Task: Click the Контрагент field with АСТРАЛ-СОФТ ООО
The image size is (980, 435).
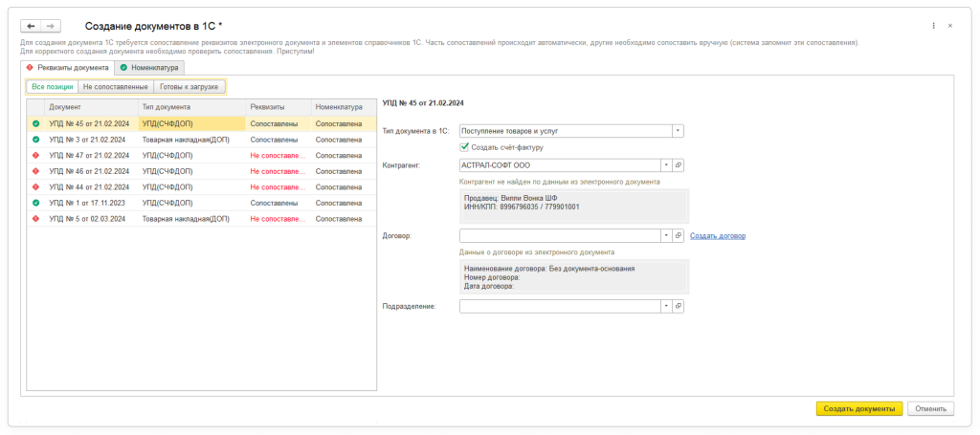Action: (560, 165)
